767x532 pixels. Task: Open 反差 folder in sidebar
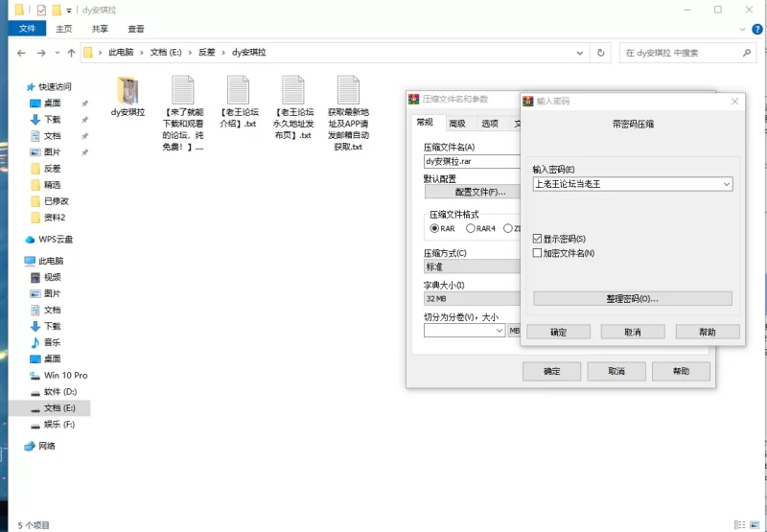(46, 169)
